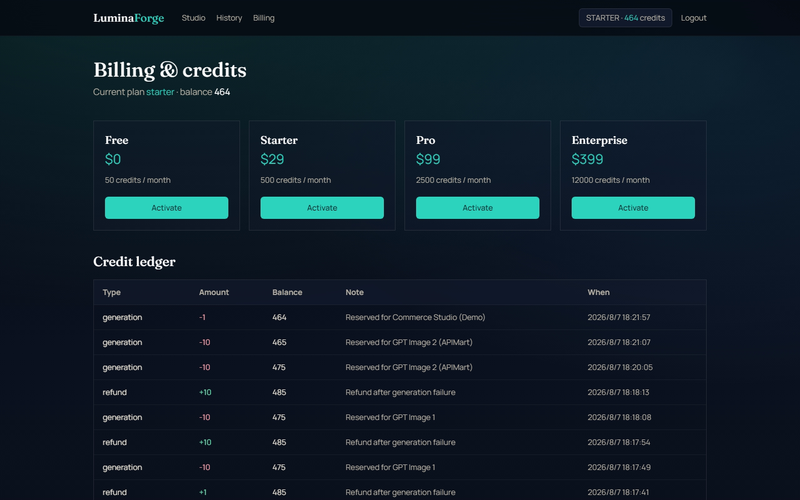The height and width of the screenshot is (500, 800).
Task: Open the Studio nav link
Action: pos(193,18)
